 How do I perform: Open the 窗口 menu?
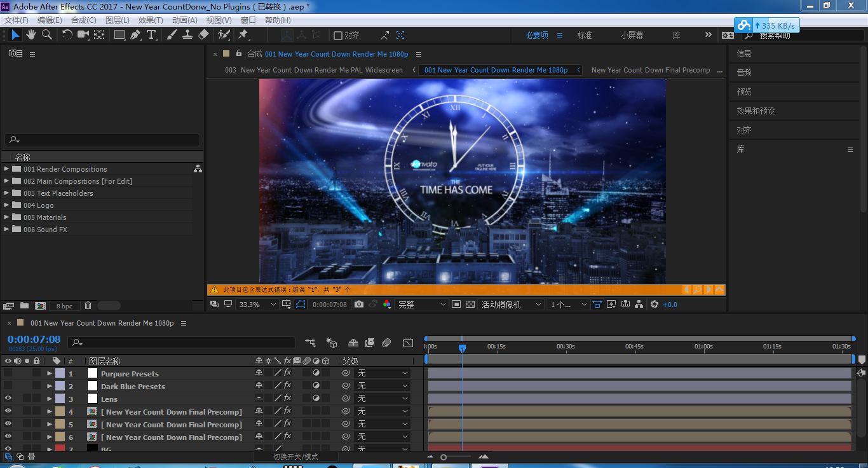pyautogui.click(x=248, y=20)
